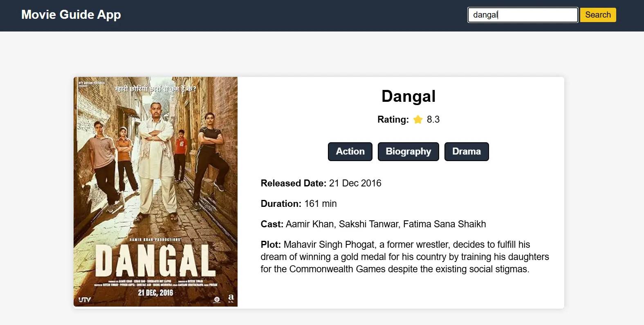Click the Movie Guide App title
Screen dimensions: 644x325
71,15
